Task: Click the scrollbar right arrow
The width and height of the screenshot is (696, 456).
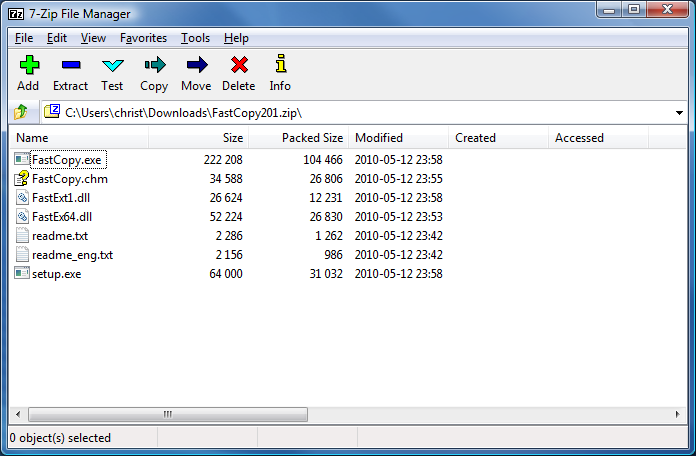Action: click(x=677, y=414)
